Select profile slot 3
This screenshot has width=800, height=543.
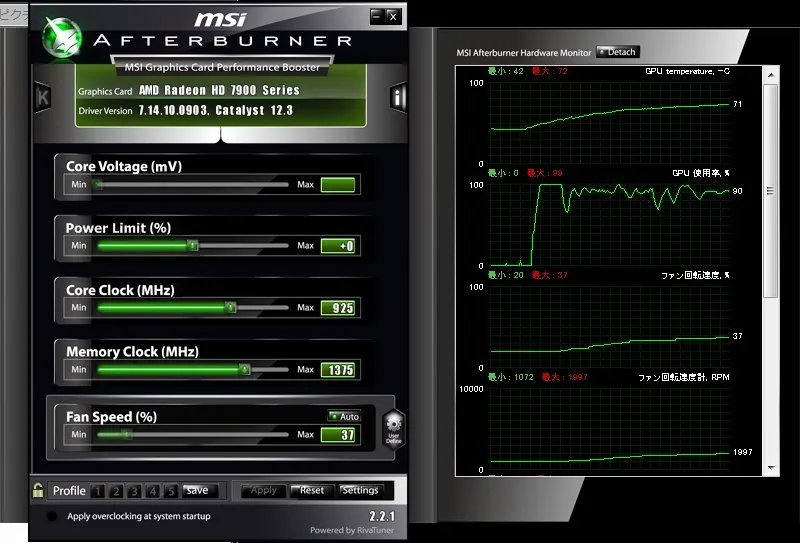pos(134,491)
